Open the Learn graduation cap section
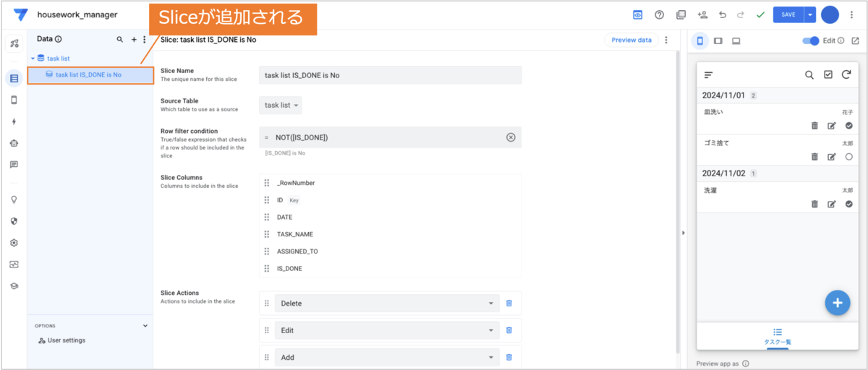This screenshot has width=868, height=370. tap(14, 286)
